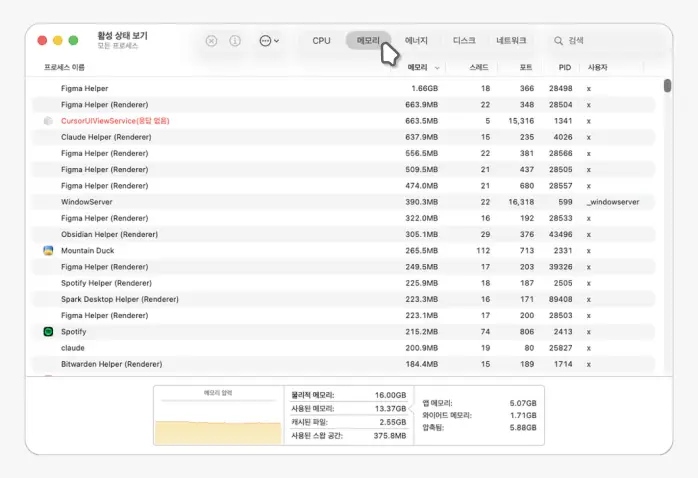Open the ellipsis action menu
The image size is (698, 478).
(x=269, y=41)
